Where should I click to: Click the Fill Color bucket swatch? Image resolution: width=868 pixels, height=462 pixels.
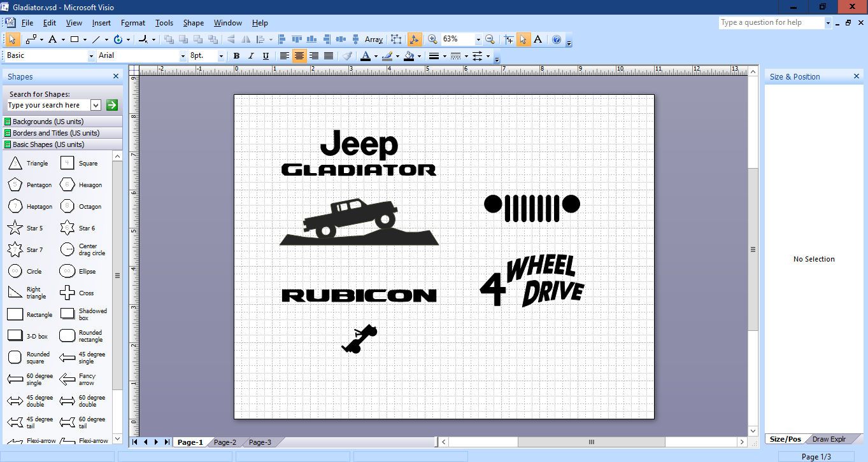coord(409,56)
